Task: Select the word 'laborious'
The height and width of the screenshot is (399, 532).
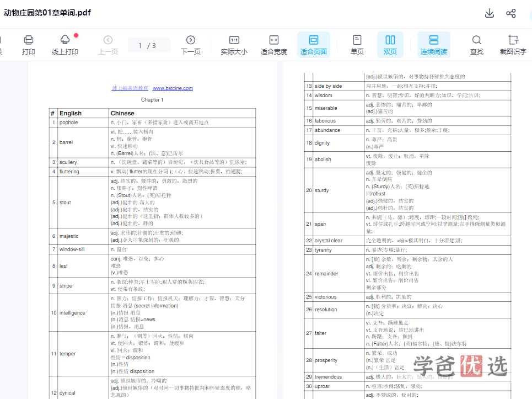Action: 325,120
